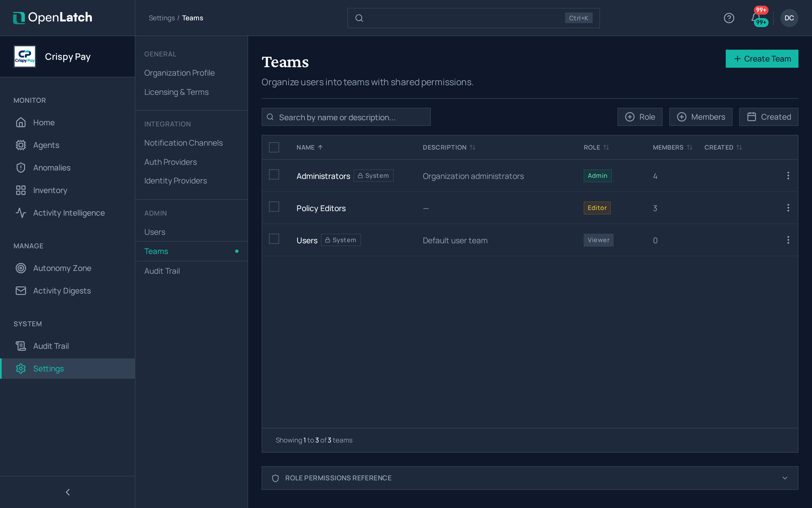Sort the table by Name column

pyautogui.click(x=309, y=147)
